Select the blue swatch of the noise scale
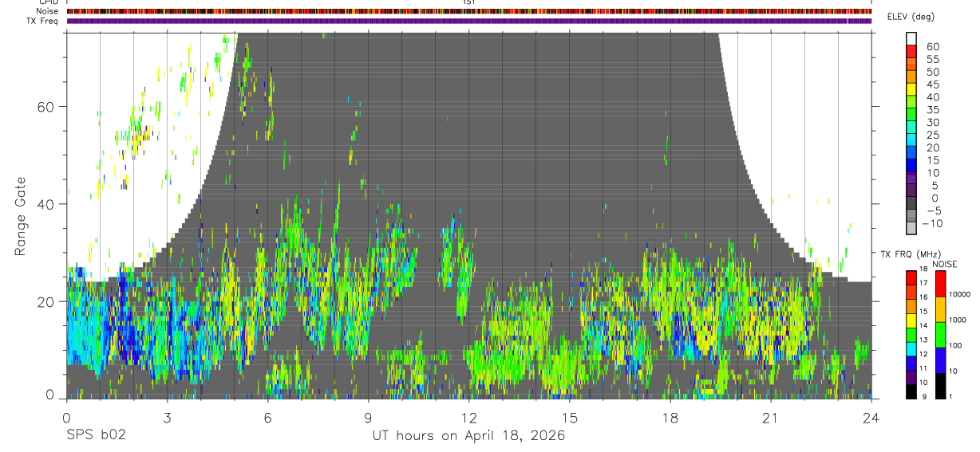This screenshot has width=980, height=452. [x=939, y=360]
